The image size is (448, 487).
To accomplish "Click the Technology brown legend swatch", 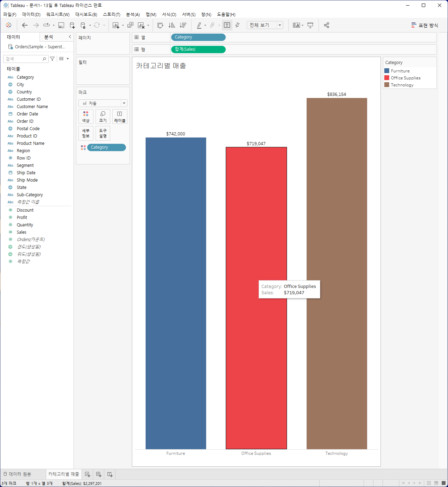I will [387, 85].
